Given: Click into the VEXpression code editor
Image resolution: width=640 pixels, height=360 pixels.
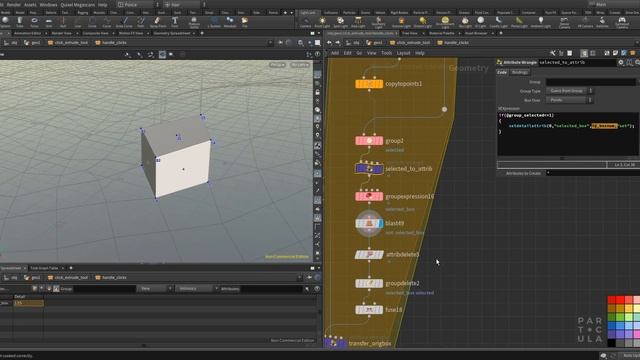Looking at the screenshot, I should tap(568, 134).
